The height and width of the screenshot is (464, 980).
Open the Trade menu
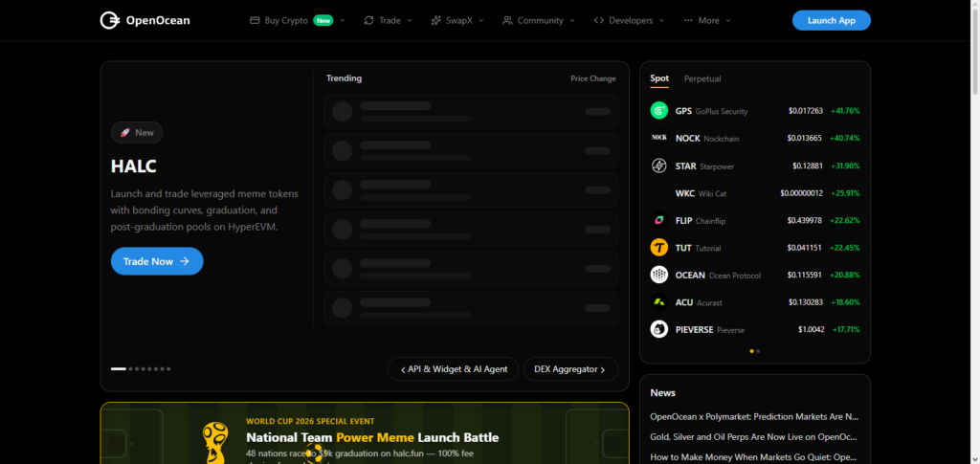(x=389, y=21)
